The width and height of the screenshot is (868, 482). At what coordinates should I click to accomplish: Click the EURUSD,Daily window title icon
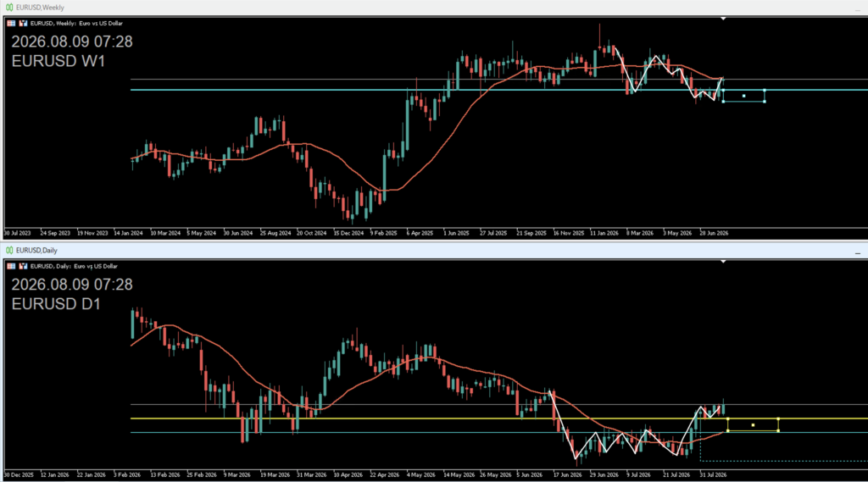pos(8,250)
